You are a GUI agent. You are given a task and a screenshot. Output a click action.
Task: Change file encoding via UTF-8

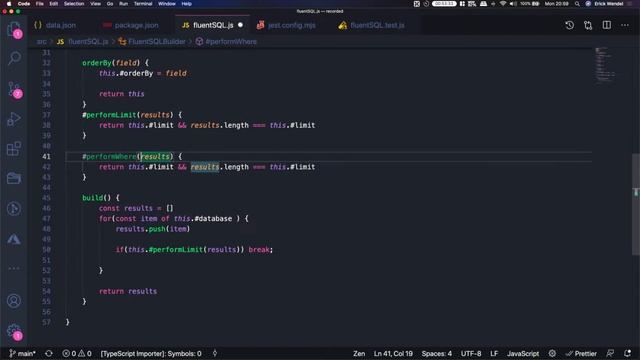471,353
